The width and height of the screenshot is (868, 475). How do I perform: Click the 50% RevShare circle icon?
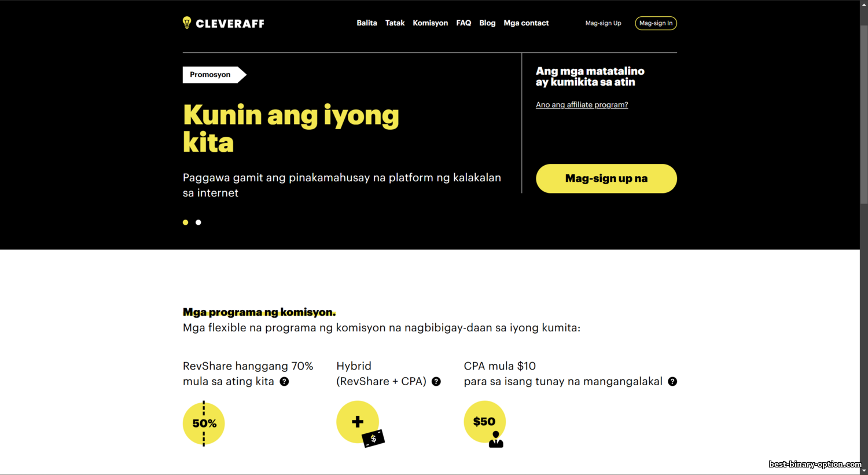(204, 423)
